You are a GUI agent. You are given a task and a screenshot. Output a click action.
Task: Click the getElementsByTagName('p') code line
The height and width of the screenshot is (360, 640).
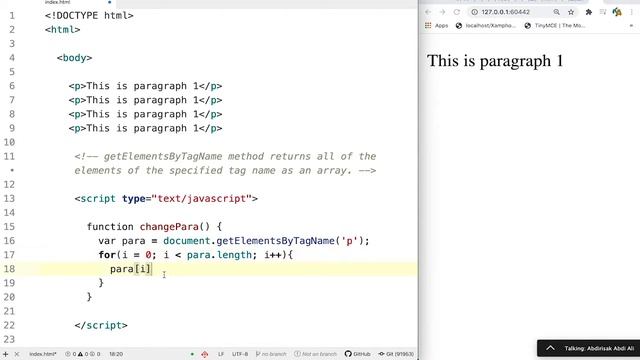[x=233, y=241]
